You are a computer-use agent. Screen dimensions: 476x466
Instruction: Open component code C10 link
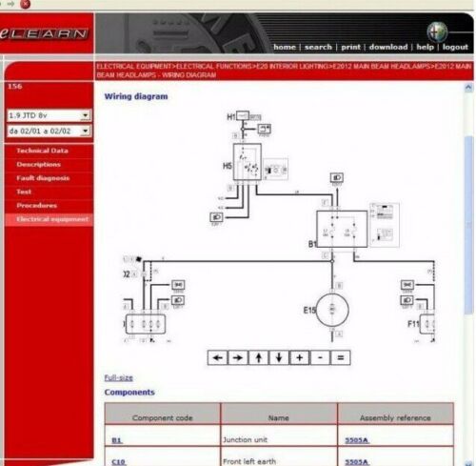tap(119, 462)
